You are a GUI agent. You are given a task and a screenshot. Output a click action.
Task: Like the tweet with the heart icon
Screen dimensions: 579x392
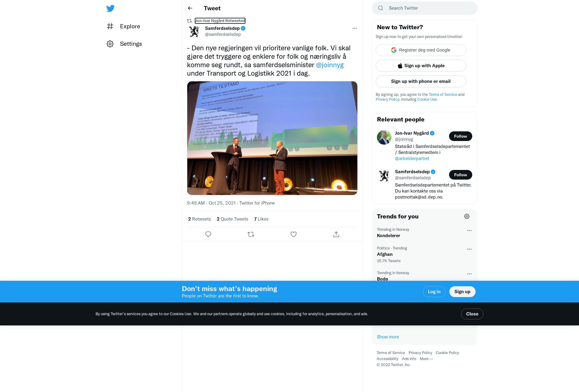pos(293,234)
